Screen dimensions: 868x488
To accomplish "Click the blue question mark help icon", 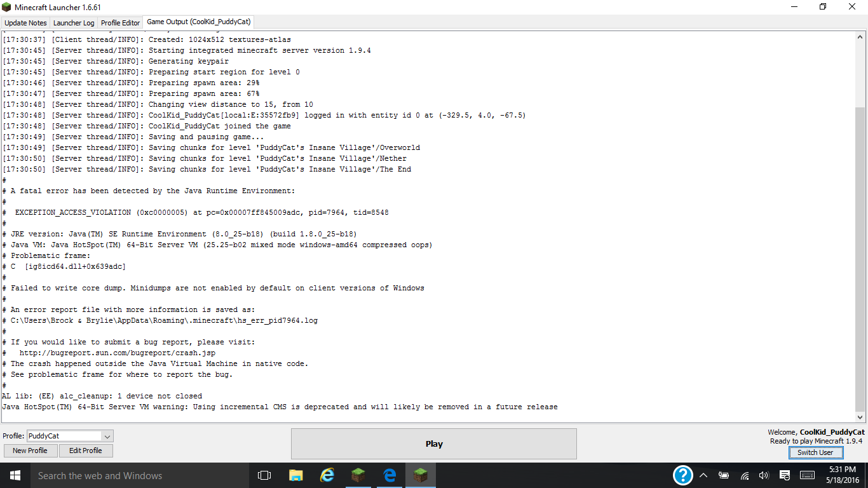I will (682, 475).
